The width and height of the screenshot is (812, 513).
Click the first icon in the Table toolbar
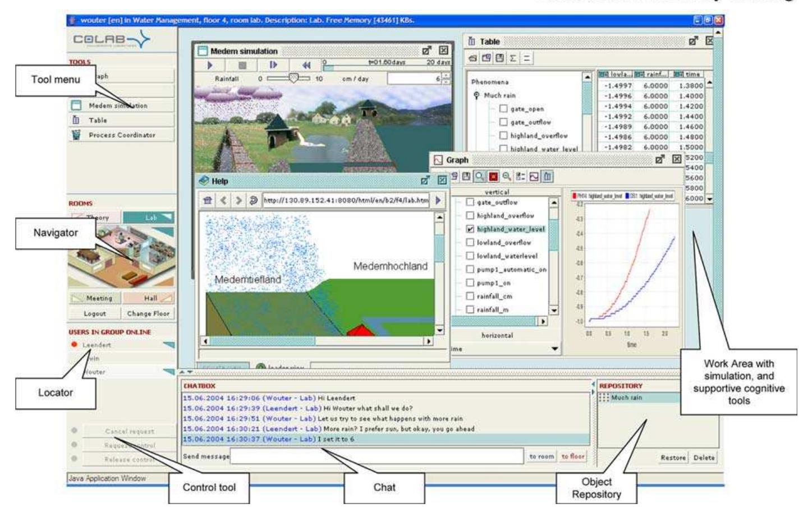(x=472, y=58)
